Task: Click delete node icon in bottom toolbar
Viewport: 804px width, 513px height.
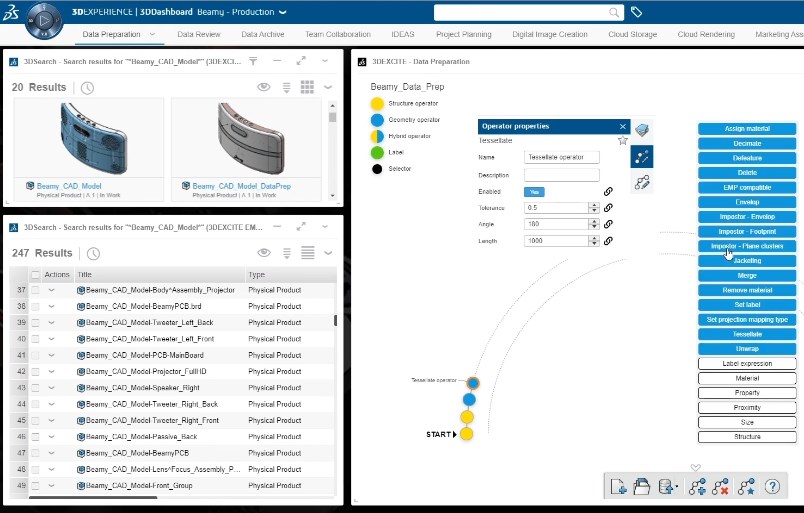Action: (720, 486)
